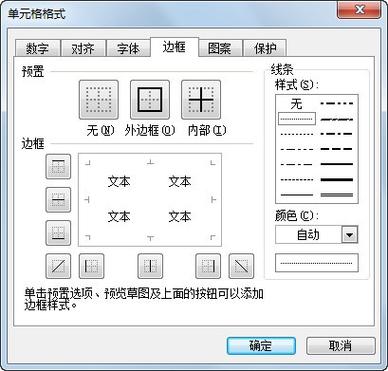The image size is (388, 371).
Task: Close the 单元格格式 dialog
Action: 359,10
